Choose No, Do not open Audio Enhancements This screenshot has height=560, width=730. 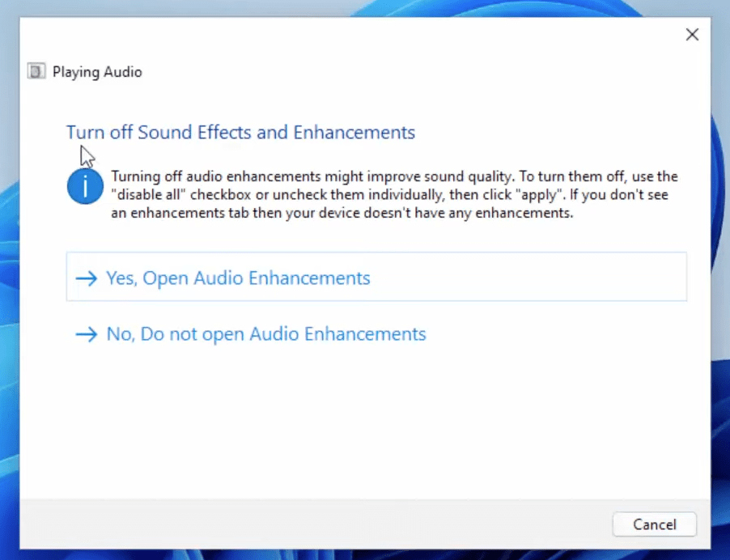pyautogui.click(x=265, y=334)
